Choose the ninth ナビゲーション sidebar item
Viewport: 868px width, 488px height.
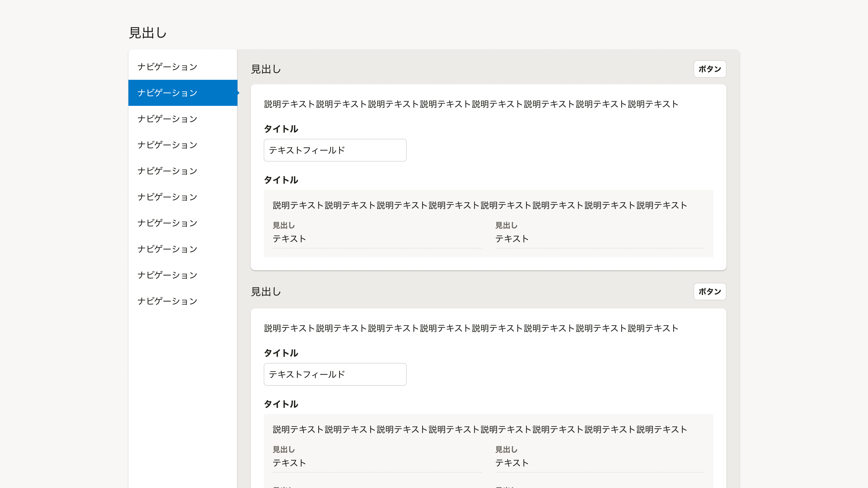point(167,275)
